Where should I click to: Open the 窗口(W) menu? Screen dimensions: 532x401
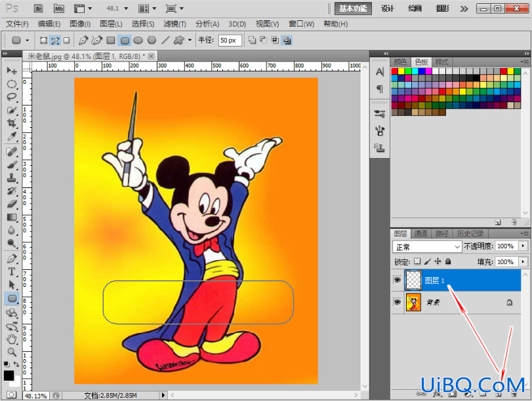pos(301,24)
